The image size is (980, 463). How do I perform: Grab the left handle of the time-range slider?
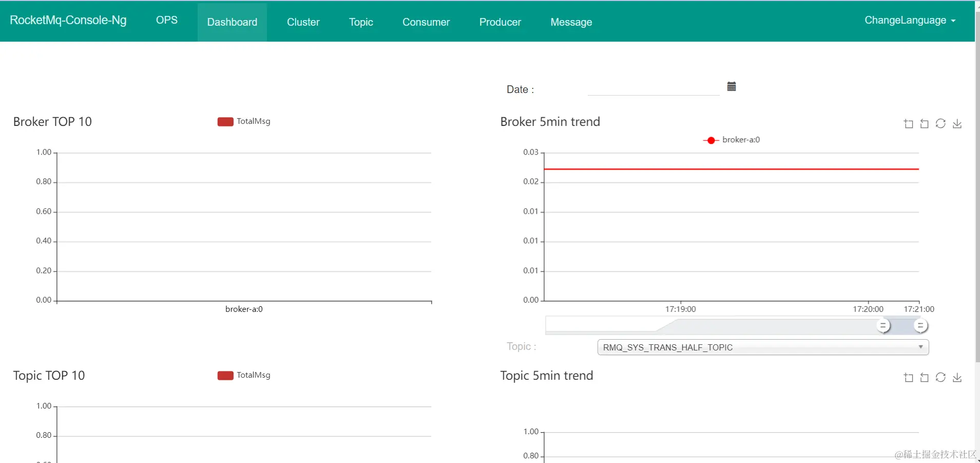(883, 326)
